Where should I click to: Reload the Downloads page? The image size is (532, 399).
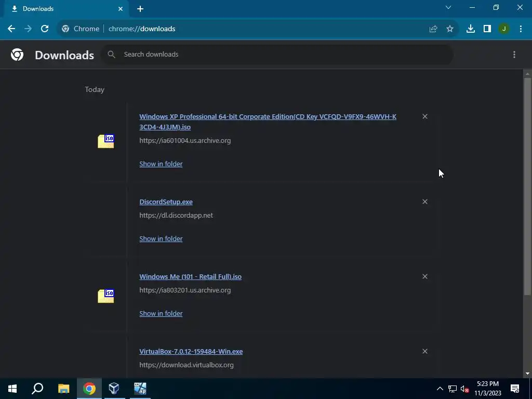tap(45, 29)
